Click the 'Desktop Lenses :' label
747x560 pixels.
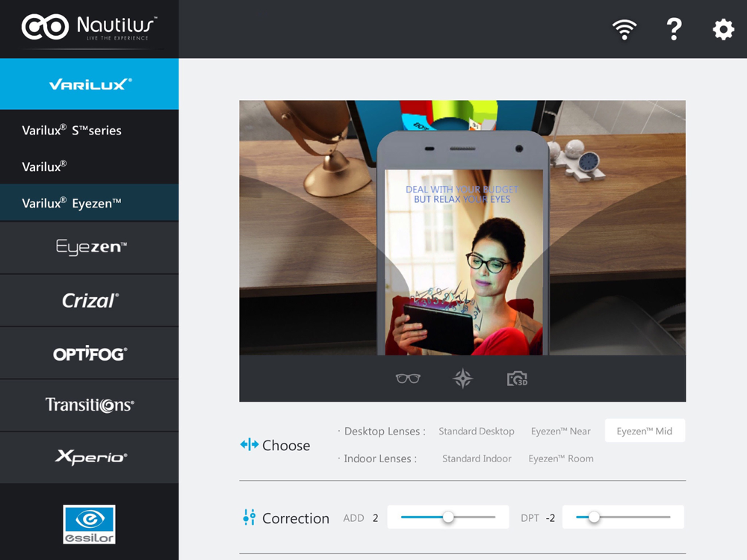[x=385, y=431]
